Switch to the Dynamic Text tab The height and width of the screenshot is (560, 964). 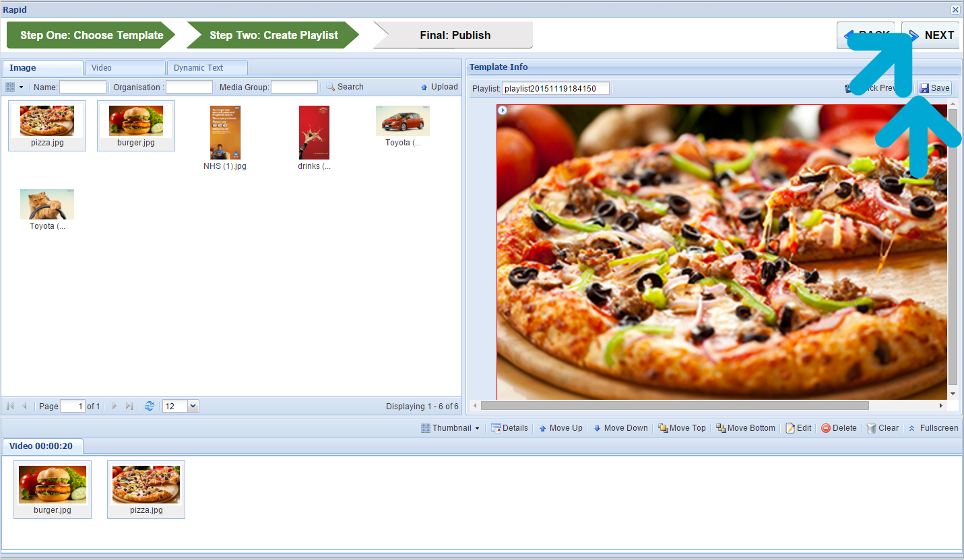click(207, 68)
